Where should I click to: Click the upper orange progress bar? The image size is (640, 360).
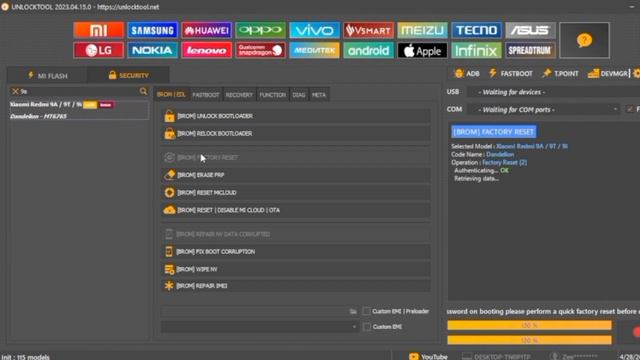click(529, 325)
